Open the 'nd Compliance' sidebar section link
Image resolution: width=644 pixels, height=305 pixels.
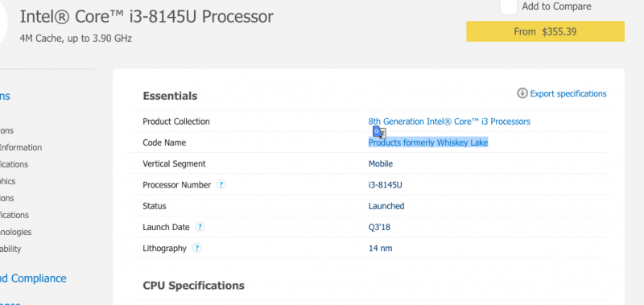33,278
